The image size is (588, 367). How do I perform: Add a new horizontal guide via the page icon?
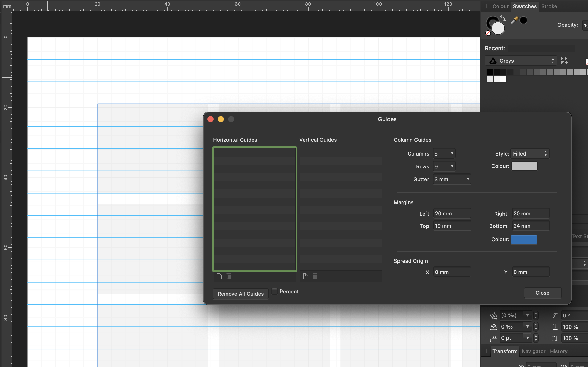219,276
